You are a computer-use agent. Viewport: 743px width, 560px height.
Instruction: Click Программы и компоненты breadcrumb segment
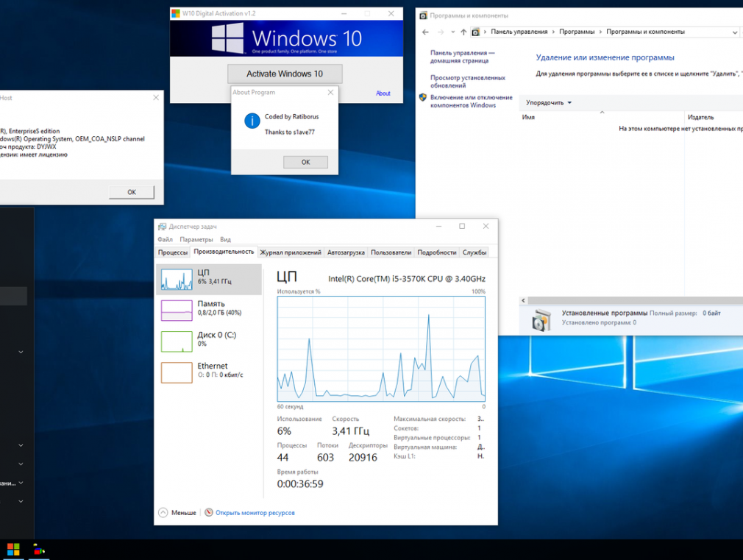[x=645, y=32]
